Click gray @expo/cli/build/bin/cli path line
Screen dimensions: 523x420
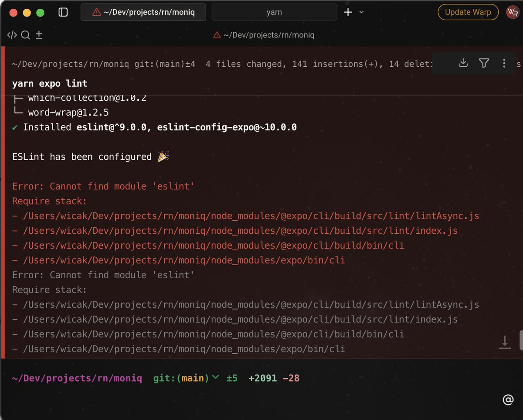[208, 334]
